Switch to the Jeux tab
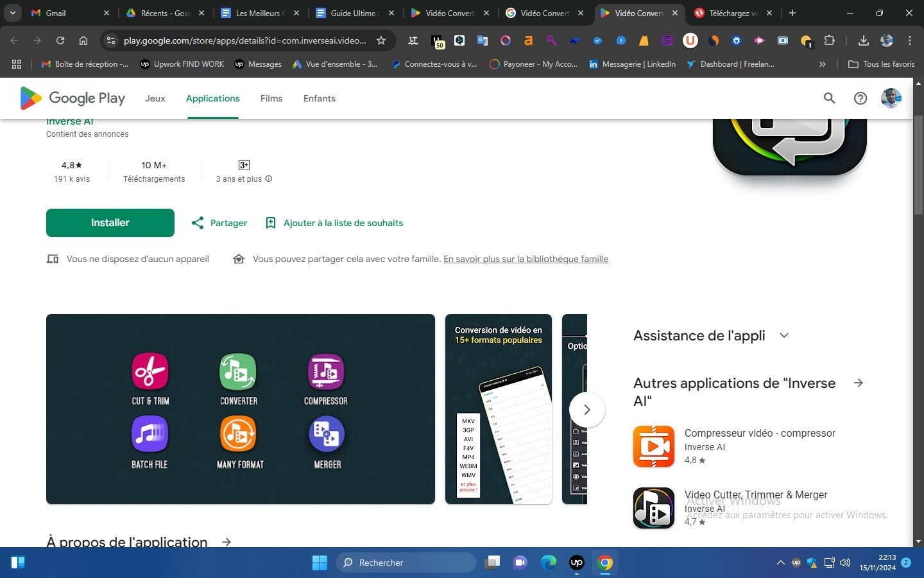 pyautogui.click(x=155, y=98)
